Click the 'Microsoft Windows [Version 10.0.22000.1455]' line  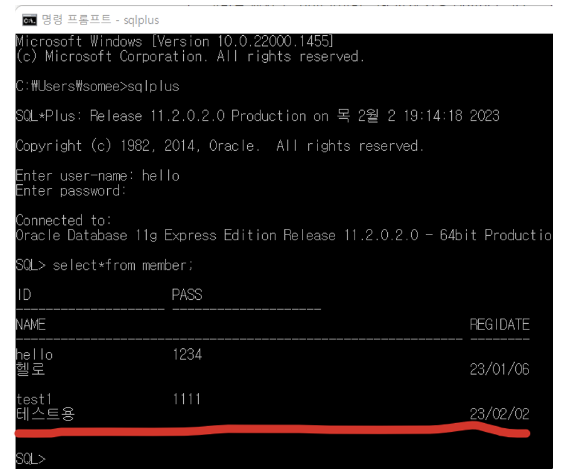click(175, 41)
